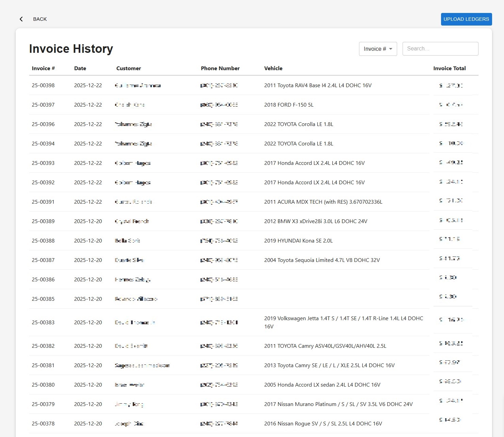Select invoice number 25-00397
Screen dimensions: 504x437
point(43,105)
